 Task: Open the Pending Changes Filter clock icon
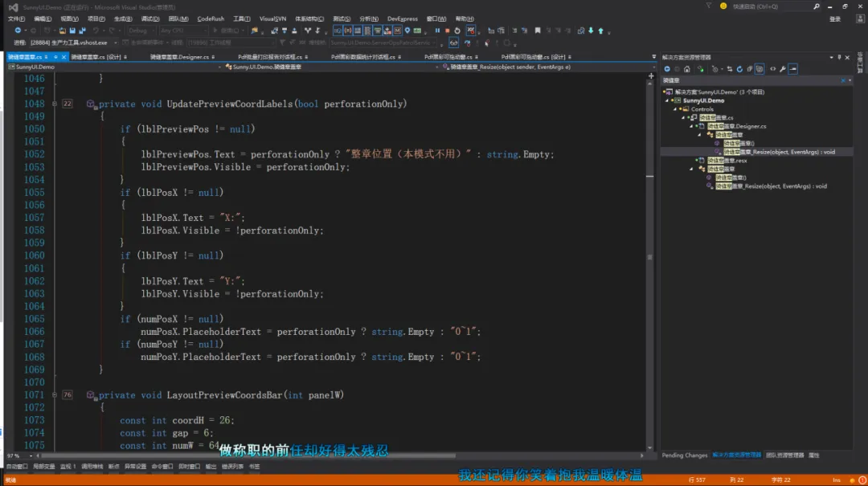coord(715,69)
